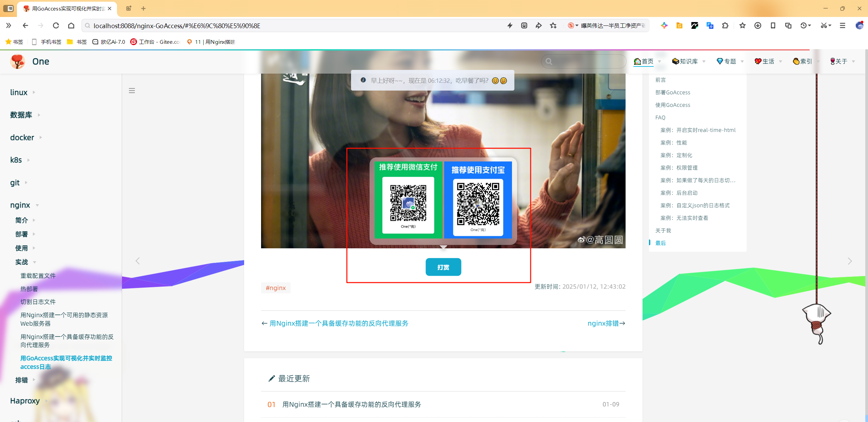Click the One site logo
This screenshot has width=868, height=422.
(18, 61)
